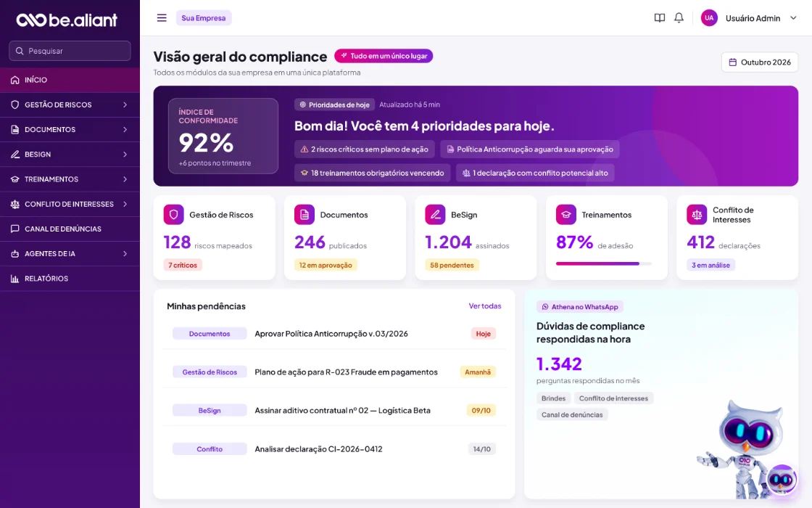Open the Usuário Admin dropdown arrow

pos(793,18)
